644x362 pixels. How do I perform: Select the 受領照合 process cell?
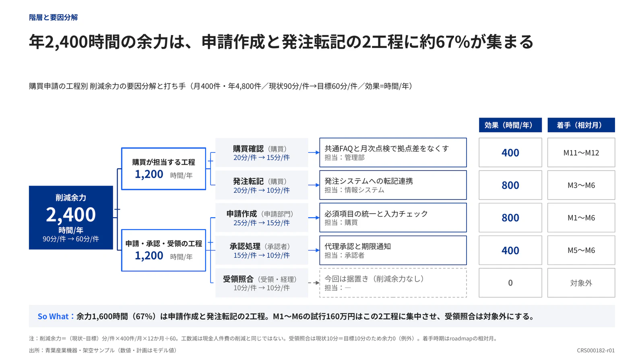coord(262,283)
